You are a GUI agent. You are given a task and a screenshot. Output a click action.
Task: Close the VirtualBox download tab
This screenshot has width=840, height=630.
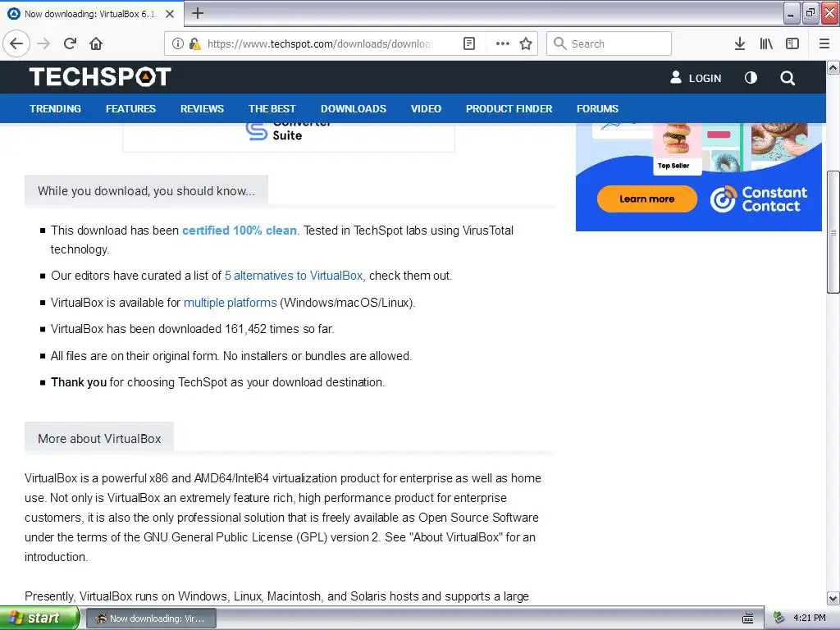tap(170, 14)
